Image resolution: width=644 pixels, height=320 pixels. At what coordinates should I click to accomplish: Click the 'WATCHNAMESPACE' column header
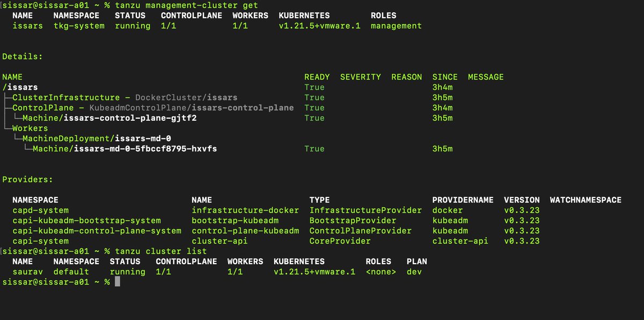[586, 200]
